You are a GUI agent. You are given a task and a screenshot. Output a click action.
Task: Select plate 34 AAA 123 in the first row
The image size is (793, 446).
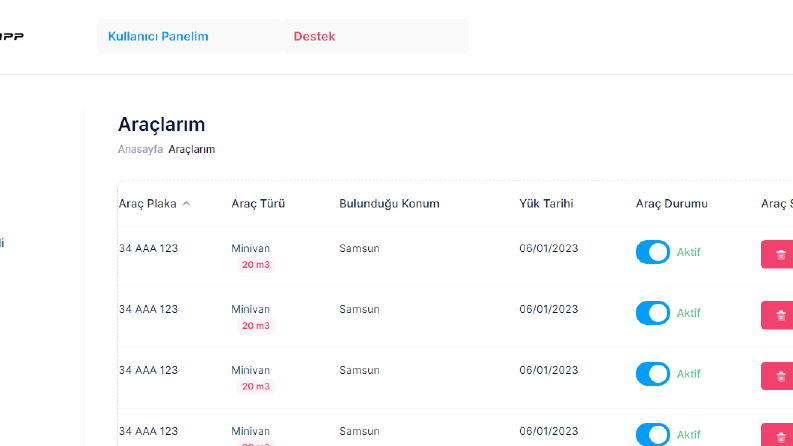148,248
